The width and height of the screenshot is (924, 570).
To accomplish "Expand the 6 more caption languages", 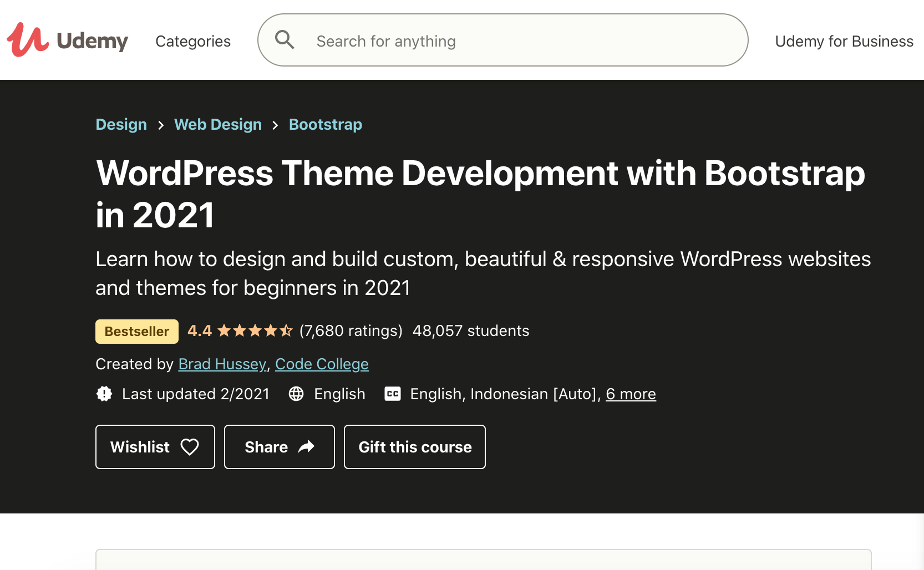I will (x=631, y=394).
